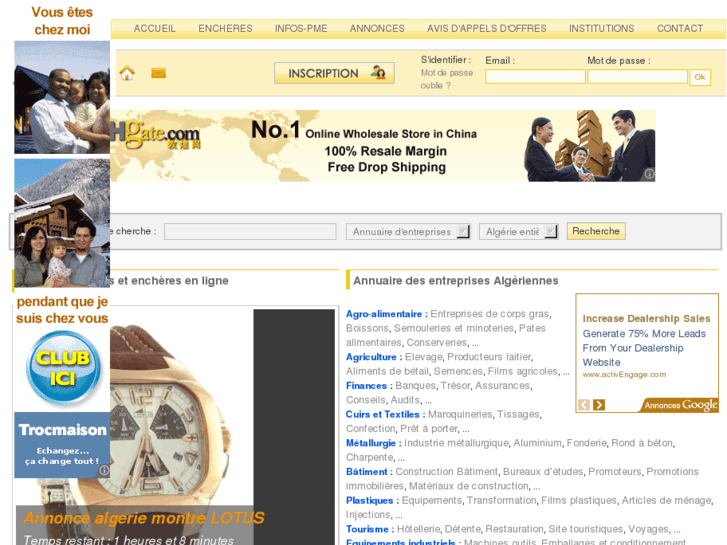Open CONTACT menu item
727x545 pixels.
pos(680,28)
